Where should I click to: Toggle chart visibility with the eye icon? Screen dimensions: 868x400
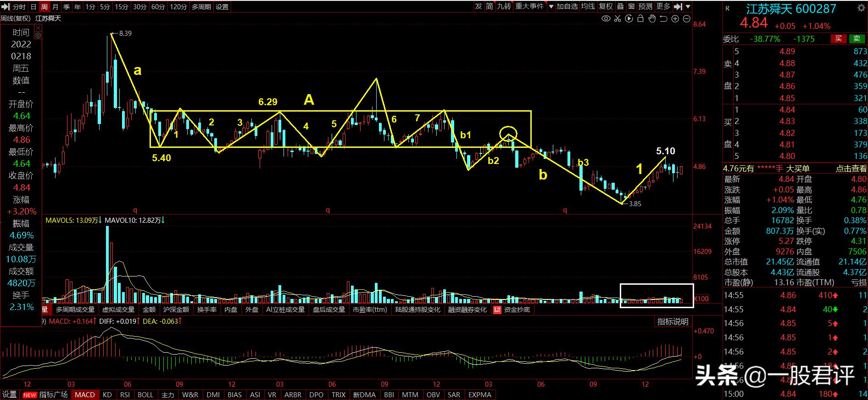point(606,19)
